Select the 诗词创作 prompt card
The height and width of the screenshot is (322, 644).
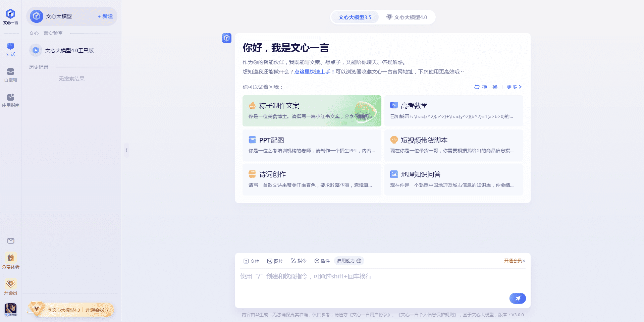click(x=312, y=179)
